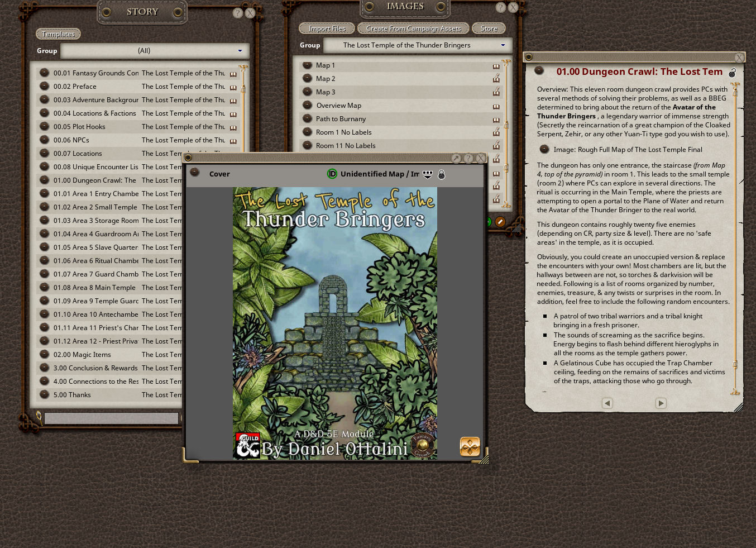Toggle the lock on the Cover image
Viewport: 756px width, 548px height.
click(x=441, y=175)
